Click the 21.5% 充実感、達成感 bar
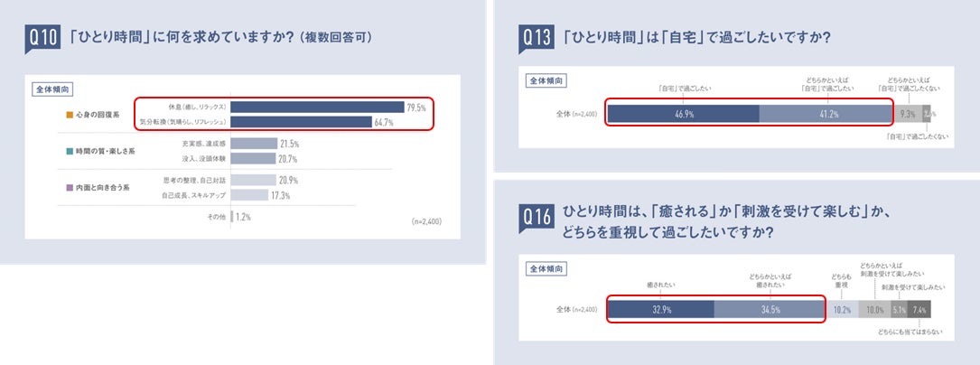The height and width of the screenshot is (365, 980). point(254,144)
